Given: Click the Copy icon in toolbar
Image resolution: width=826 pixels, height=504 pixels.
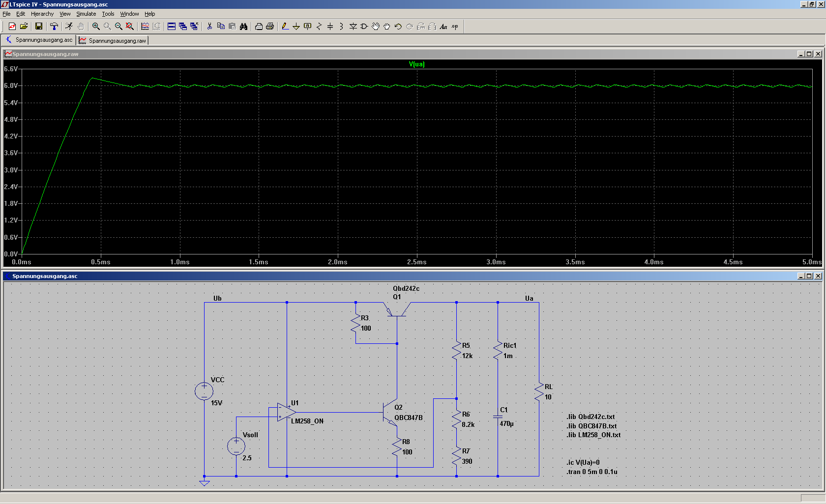Looking at the screenshot, I should (x=221, y=27).
